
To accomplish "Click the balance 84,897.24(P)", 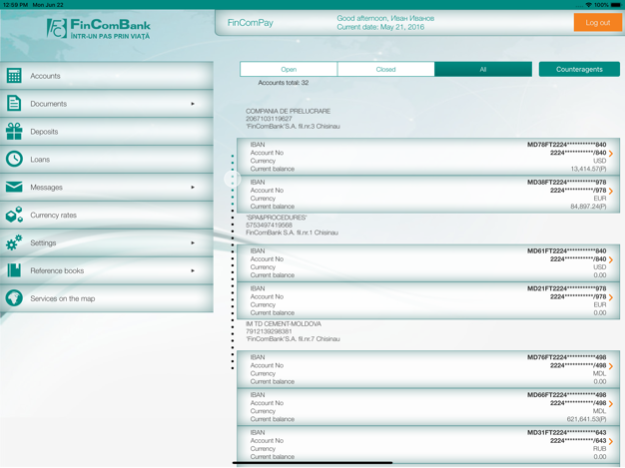I will tap(588, 206).
